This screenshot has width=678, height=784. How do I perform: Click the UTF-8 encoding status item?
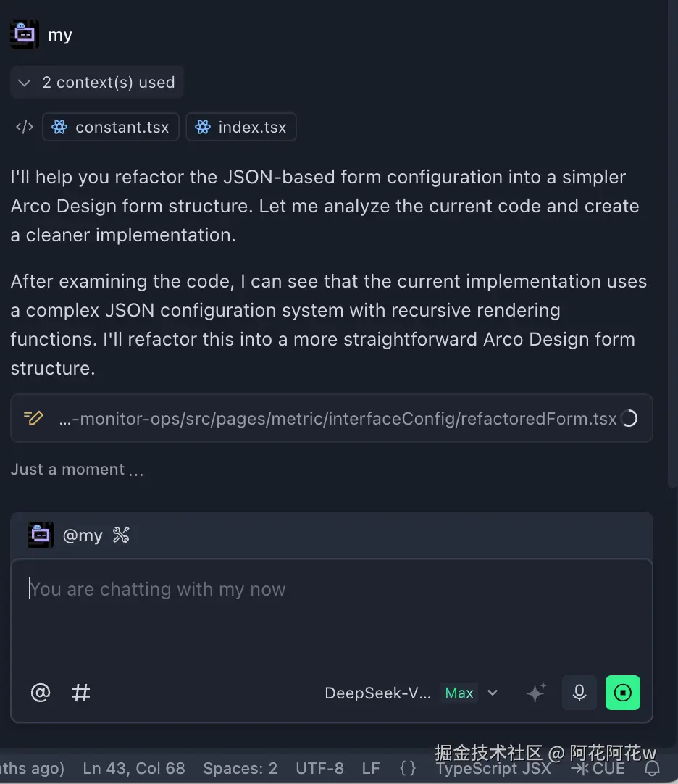point(319,768)
